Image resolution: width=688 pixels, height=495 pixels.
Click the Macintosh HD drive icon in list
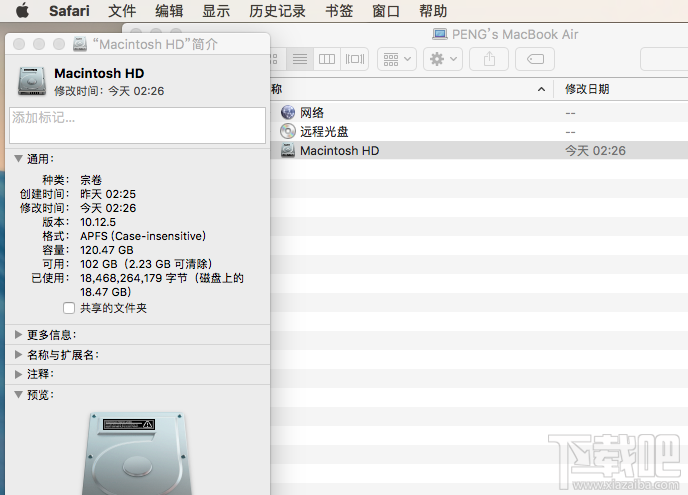tap(288, 150)
